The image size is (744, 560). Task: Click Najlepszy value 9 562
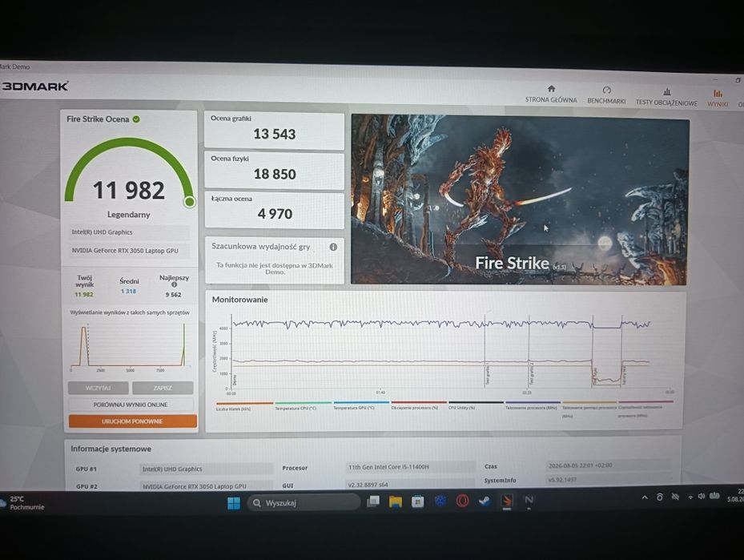(x=173, y=295)
